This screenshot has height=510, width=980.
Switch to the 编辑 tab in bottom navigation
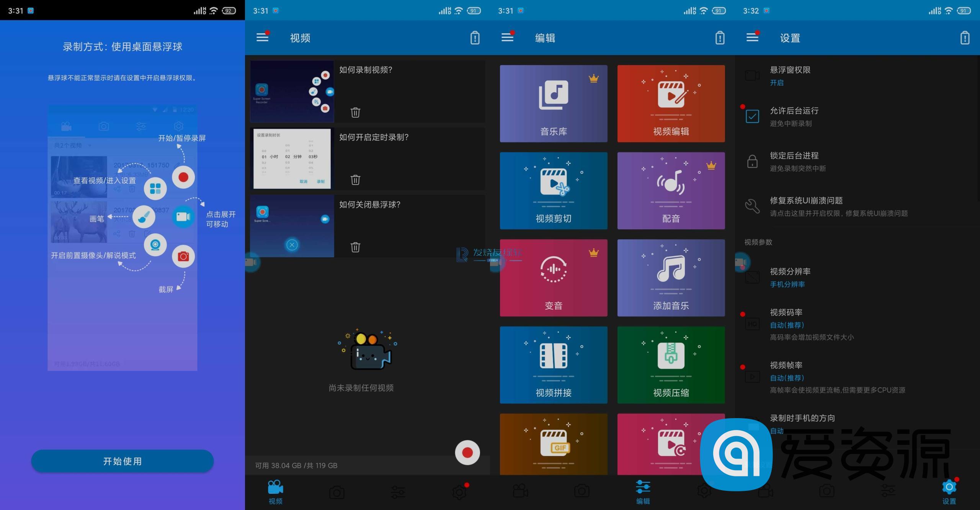[x=643, y=492]
